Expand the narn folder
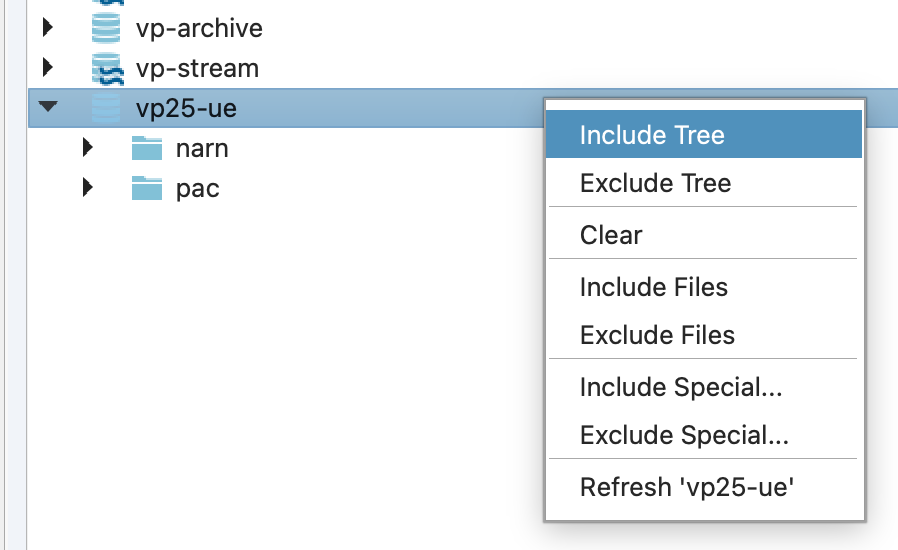This screenshot has width=898, height=550. (87, 148)
